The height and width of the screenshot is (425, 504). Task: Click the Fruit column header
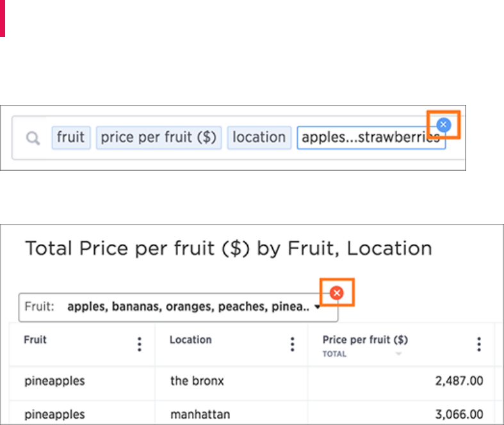pyautogui.click(x=35, y=339)
